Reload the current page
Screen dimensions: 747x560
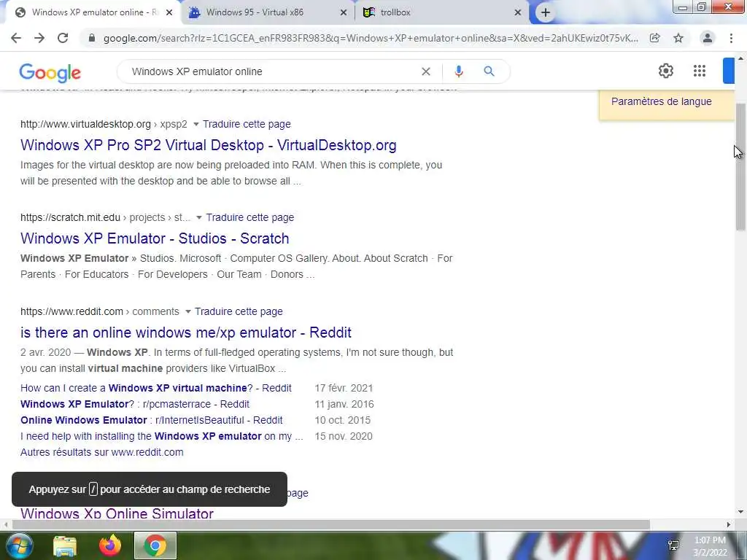tap(63, 38)
